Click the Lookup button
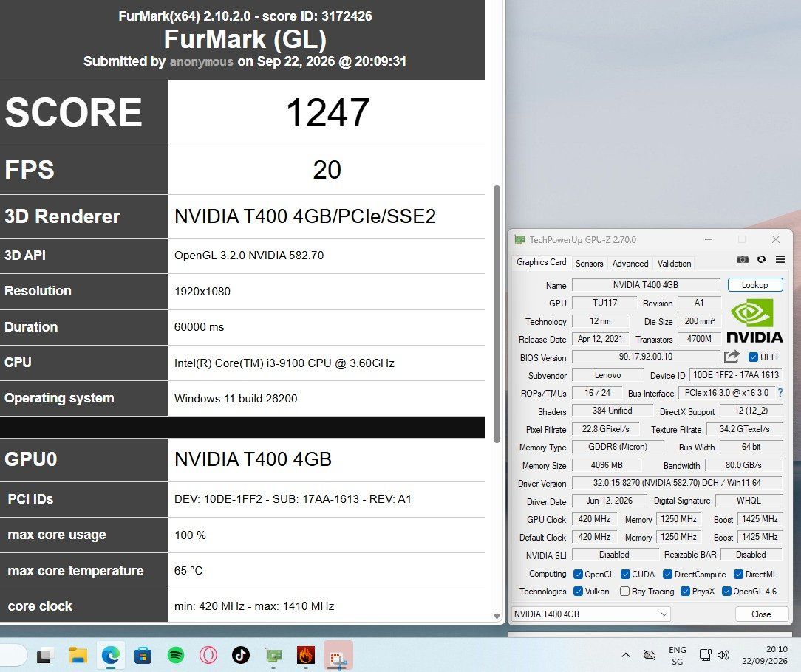Screen dimensions: 801x672 click(x=755, y=285)
